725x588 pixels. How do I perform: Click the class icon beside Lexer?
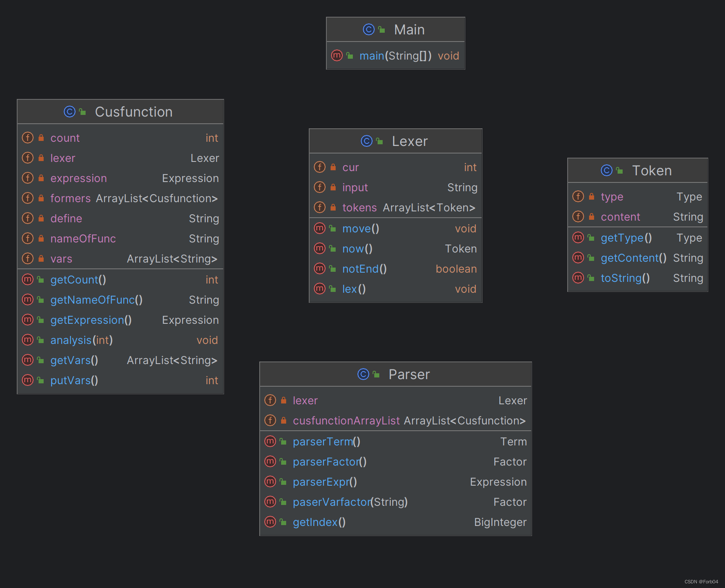[x=366, y=141]
